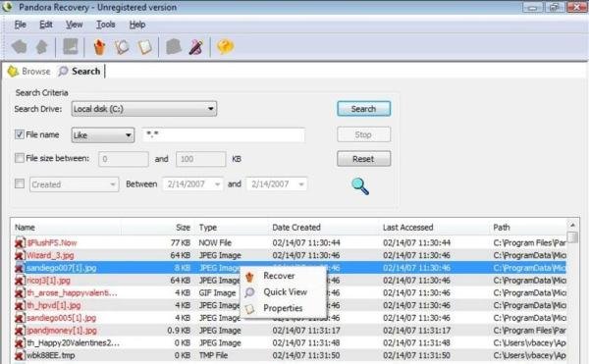Click the Search button
The width and height of the screenshot is (589, 364).
coord(363,109)
